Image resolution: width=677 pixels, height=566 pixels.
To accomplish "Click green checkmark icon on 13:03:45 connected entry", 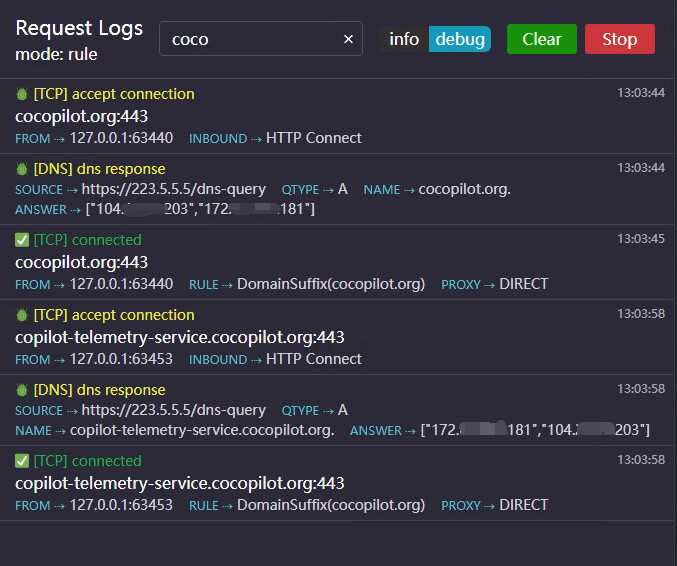I will pos(22,240).
